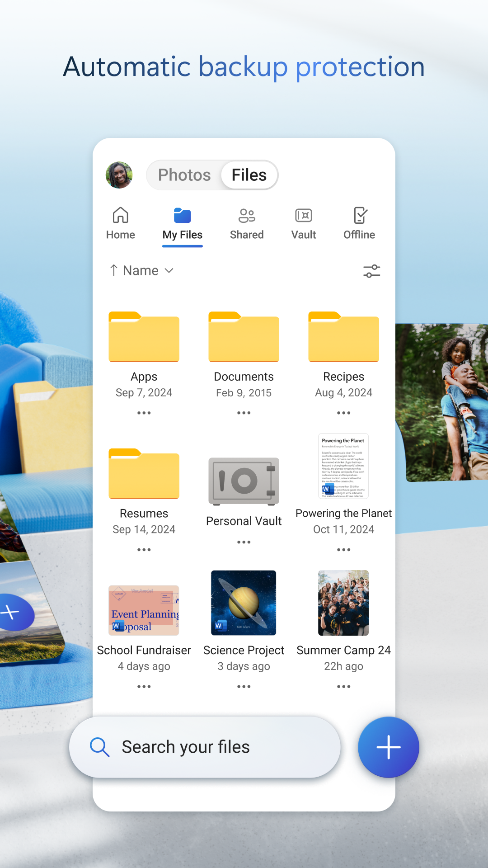Open more options for Recipes folder
This screenshot has width=488, height=868.
tap(343, 413)
